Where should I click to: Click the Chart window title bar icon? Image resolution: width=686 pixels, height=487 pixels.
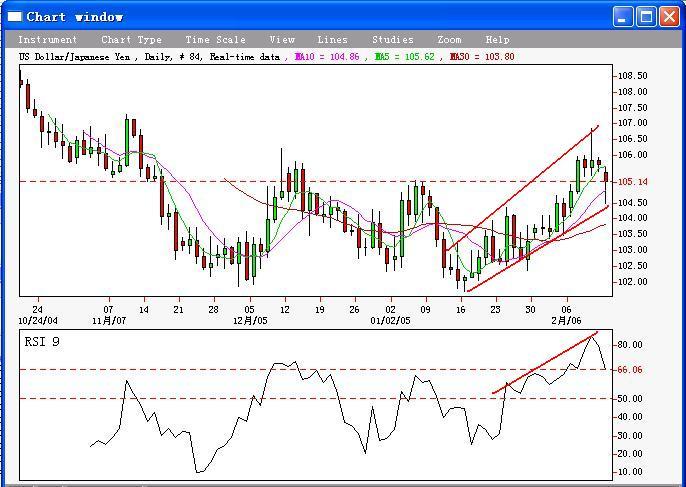point(14,16)
